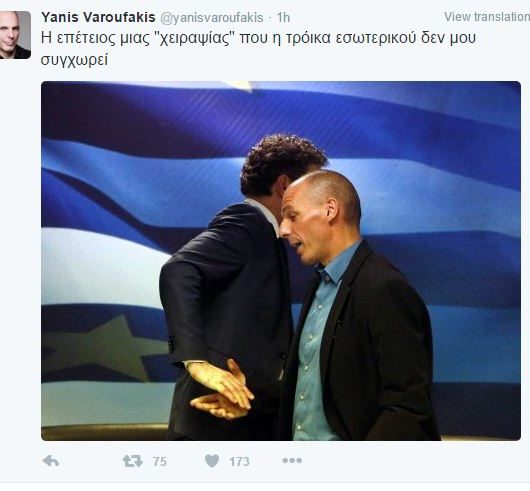Open the three-dot more options icon
This screenshot has height=491, width=530.
[x=292, y=460]
